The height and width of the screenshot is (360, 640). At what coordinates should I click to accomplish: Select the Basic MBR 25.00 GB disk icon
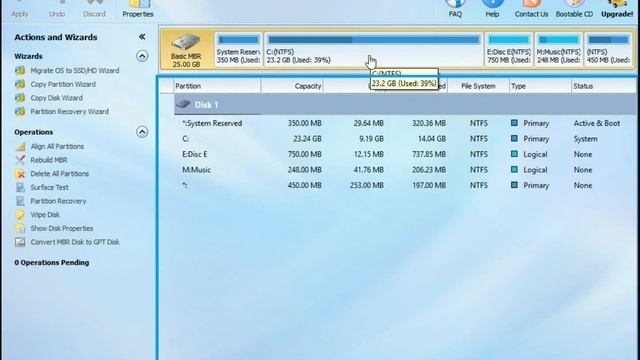[x=186, y=50]
